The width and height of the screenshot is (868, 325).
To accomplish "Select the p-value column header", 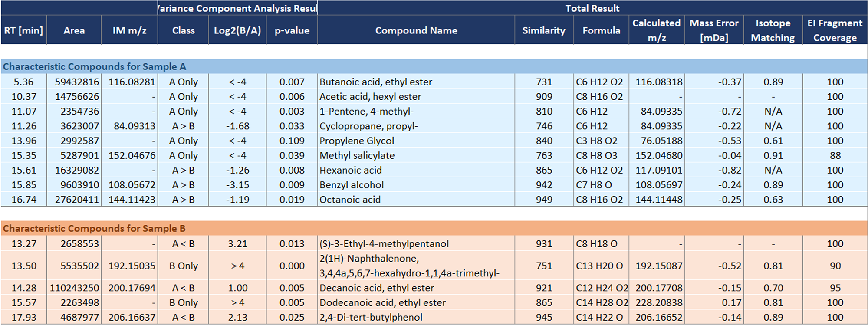I will 292,30.
